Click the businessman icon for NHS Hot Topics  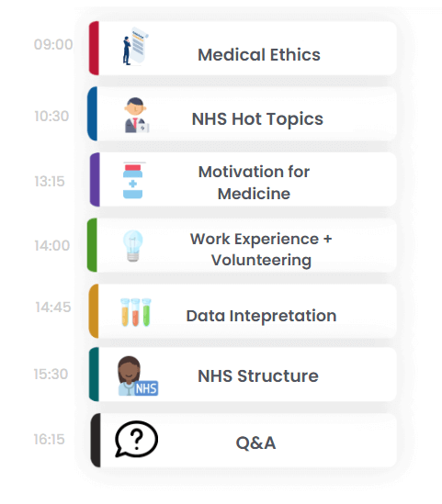click(136, 115)
